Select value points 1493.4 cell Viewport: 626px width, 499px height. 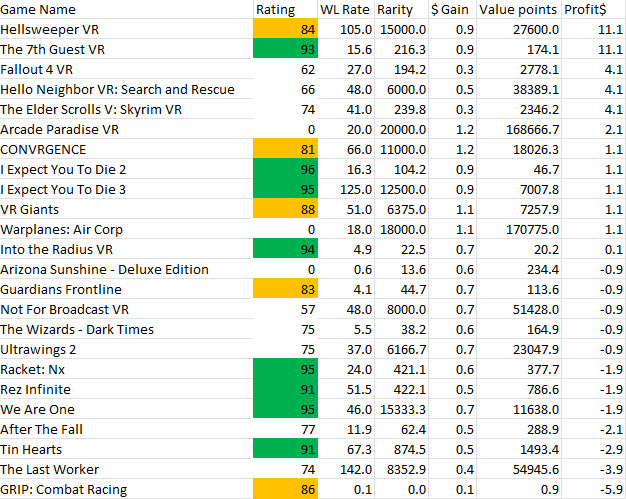pyautogui.click(x=519, y=449)
